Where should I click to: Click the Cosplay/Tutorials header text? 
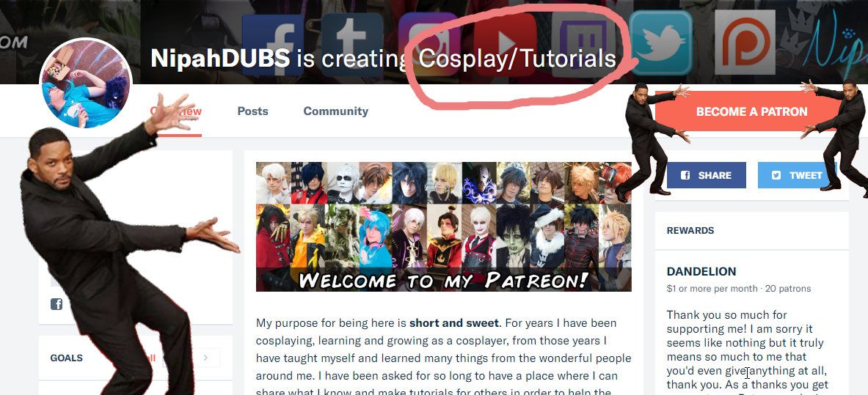(517, 59)
